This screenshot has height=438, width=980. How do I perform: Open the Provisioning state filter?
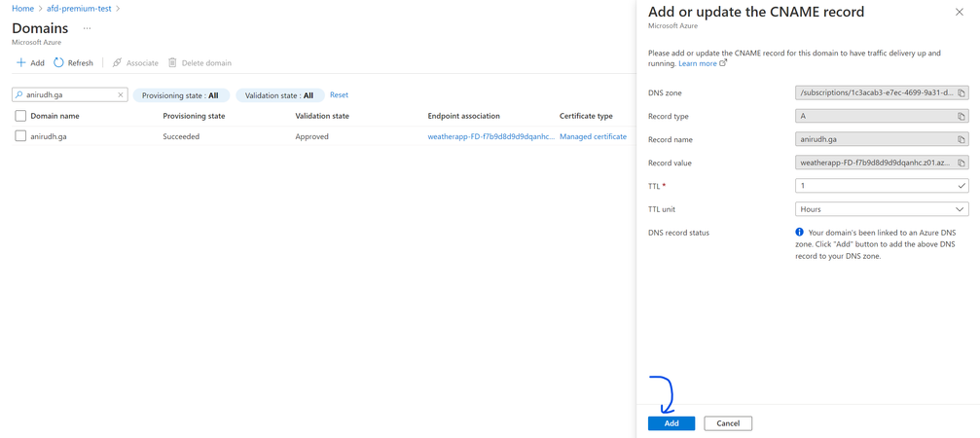(181, 95)
